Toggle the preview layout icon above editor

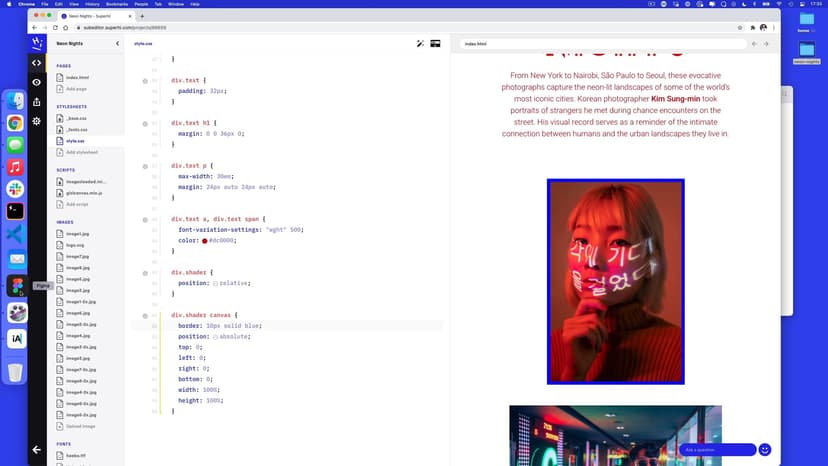click(x=436, y=44)
